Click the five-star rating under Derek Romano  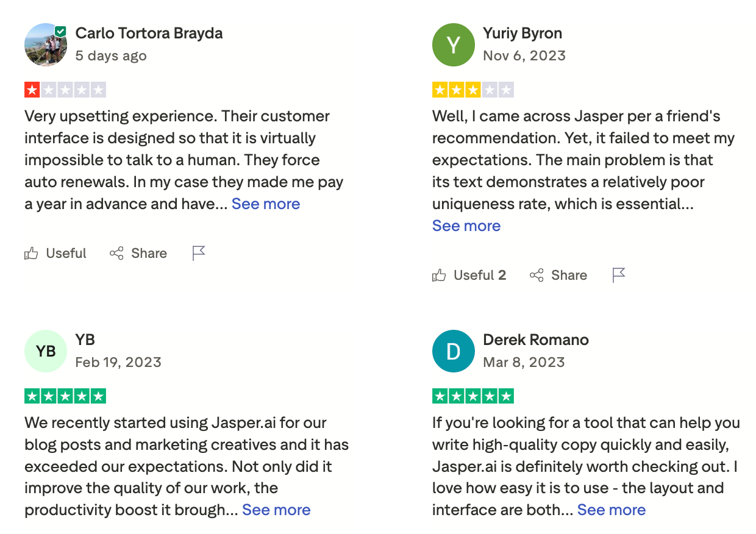tap(472, 396)
